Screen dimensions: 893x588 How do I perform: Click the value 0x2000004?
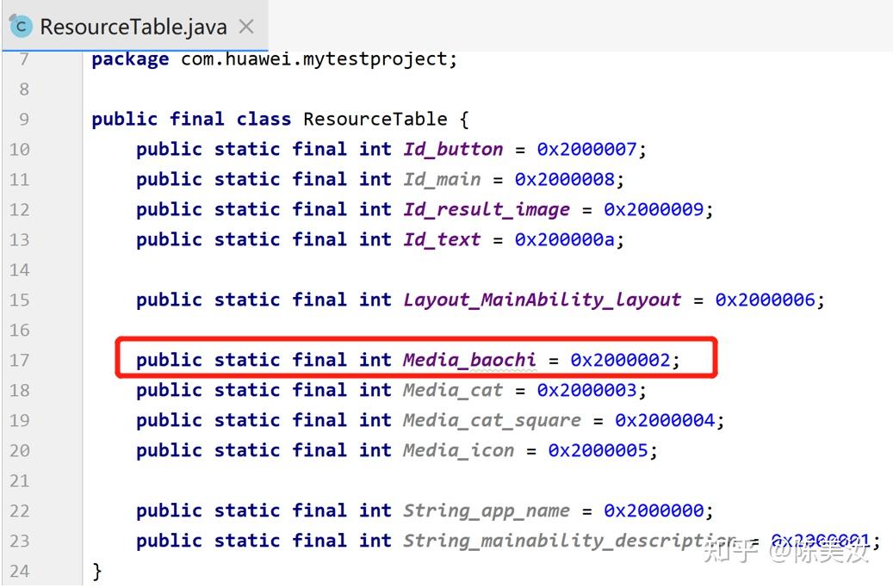(x=665, y=421)
